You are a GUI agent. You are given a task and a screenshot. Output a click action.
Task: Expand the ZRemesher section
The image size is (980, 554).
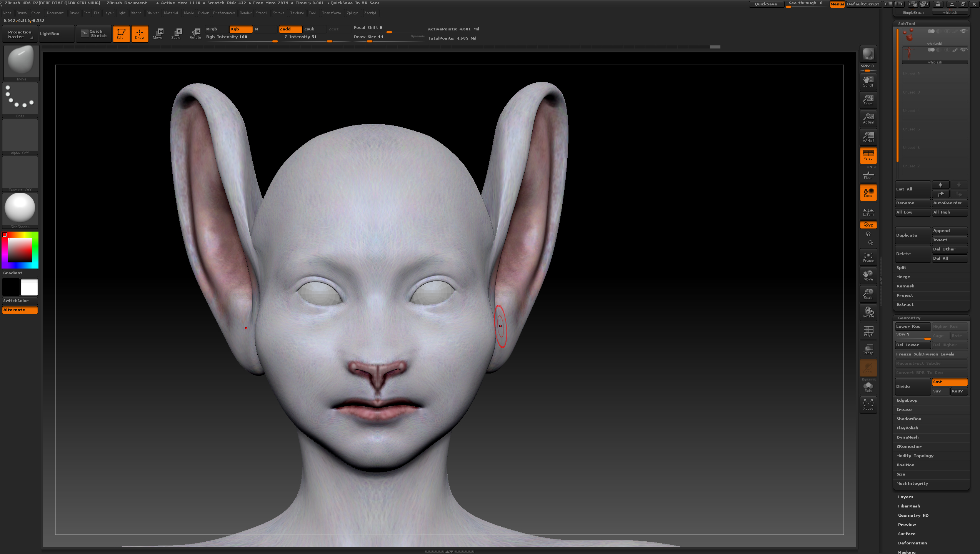click(909, 447)
